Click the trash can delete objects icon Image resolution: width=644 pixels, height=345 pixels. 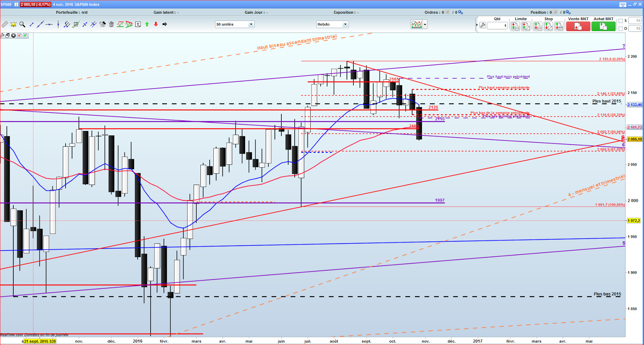111,25
